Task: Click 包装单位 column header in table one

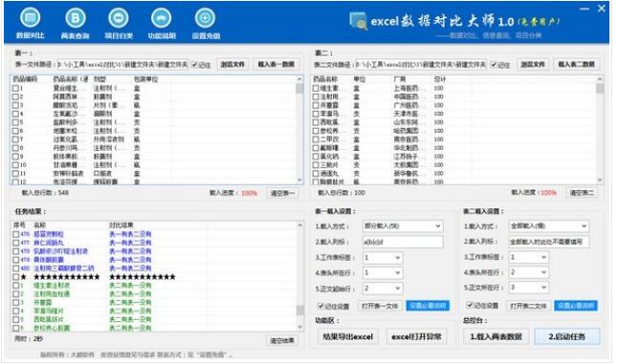Action: point(145,79)
